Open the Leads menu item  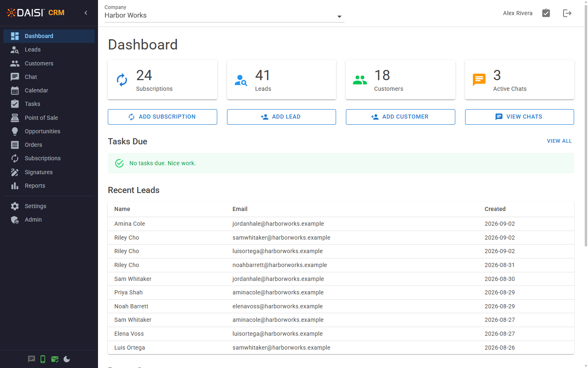49,49
